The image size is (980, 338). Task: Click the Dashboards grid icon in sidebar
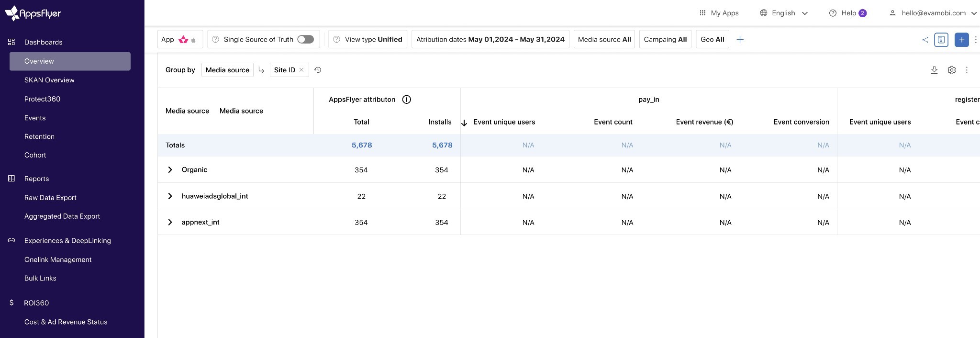coord(11,42)
